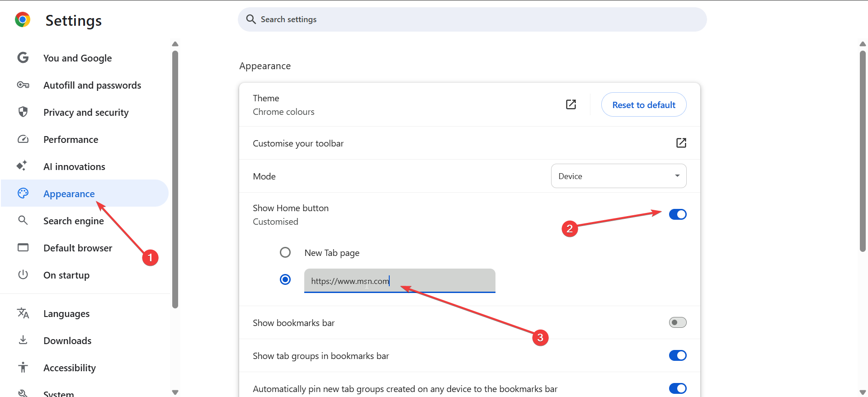Turn off Show Home button toggle
868x397 pixels.
677,214
